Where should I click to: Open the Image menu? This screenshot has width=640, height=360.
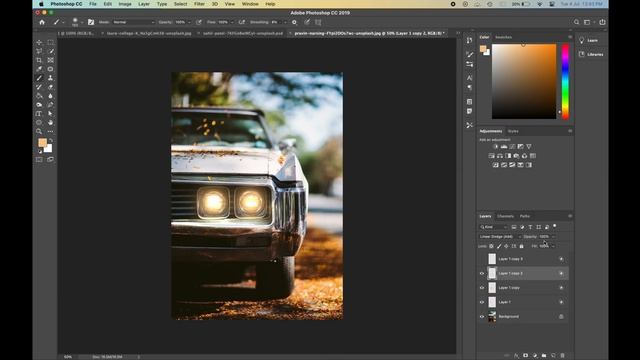pos(125,4)
